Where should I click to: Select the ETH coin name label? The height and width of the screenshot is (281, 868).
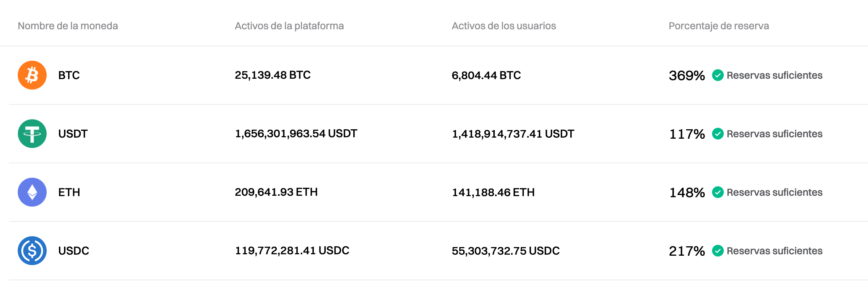[x=69, y=192]
